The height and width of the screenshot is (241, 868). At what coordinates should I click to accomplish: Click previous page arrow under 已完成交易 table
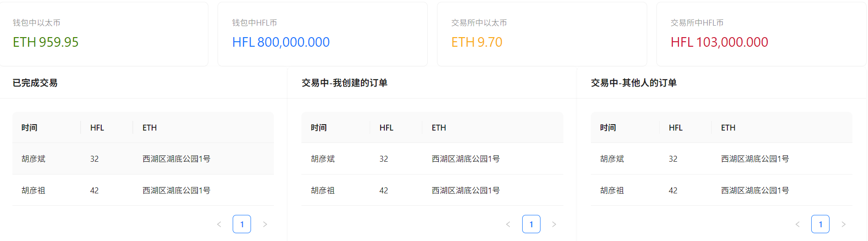pos(219,224)
